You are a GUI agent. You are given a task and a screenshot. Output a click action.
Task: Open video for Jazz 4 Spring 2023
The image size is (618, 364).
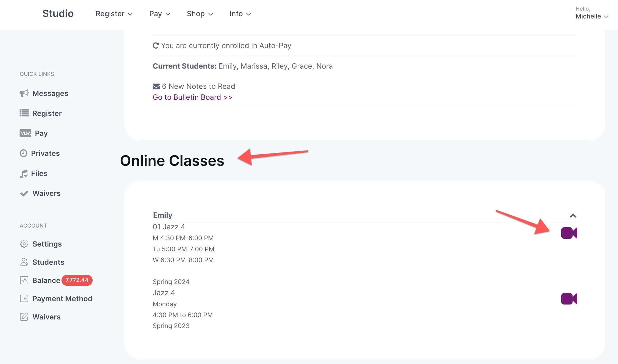pyautogui.click(x=569, y=299)
